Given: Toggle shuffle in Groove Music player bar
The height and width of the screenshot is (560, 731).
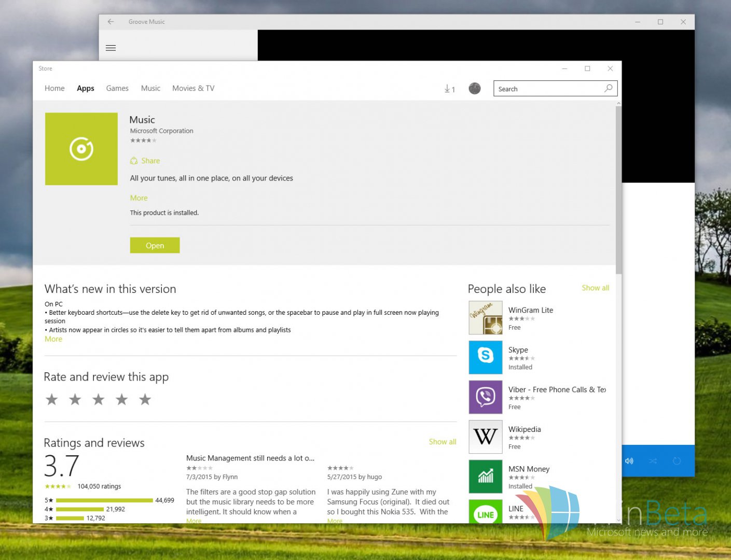Looking at the screenshot, I should (x=653, y=461).
